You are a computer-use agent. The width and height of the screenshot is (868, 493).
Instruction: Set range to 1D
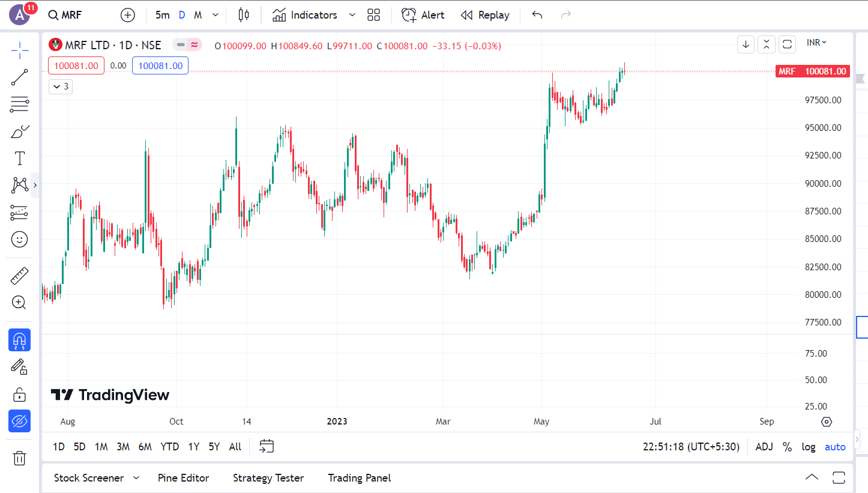point(59,447)
